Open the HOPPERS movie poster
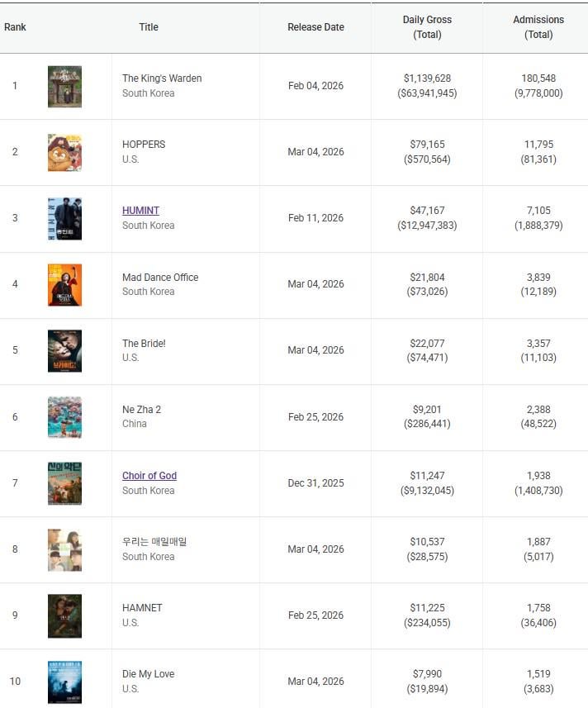This screenshot has height=708, width=588. click(x=64, y=153)
